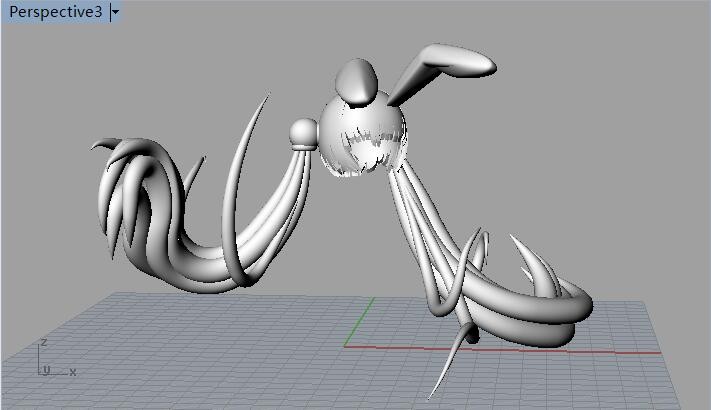Select the tall curved spike on left
This screenshot has width=711, height=410.
coord(245,160)
